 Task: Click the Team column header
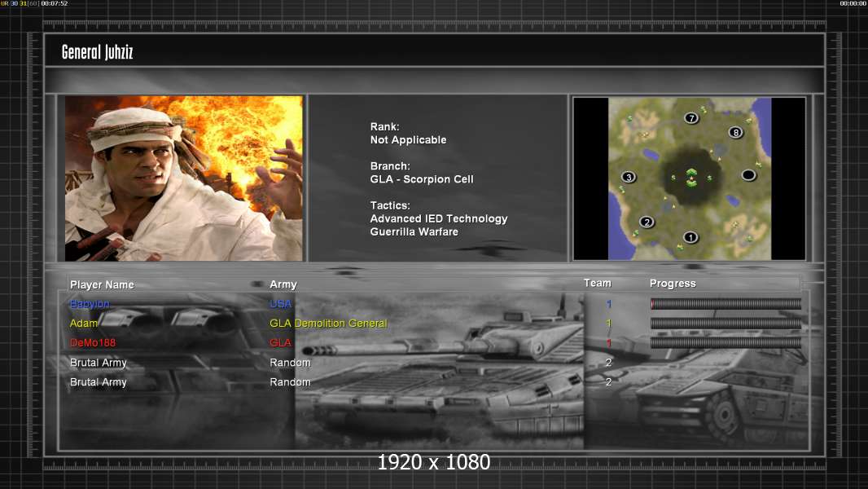tap(597, 283)
